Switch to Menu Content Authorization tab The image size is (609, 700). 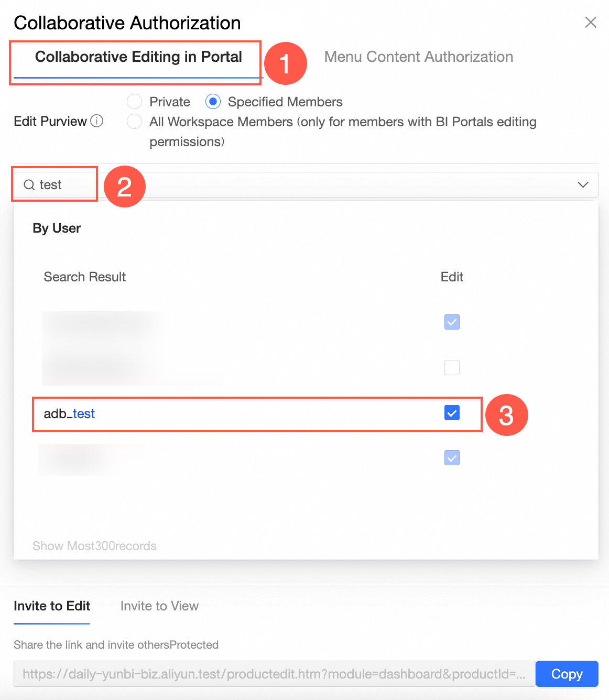[418, 57]
